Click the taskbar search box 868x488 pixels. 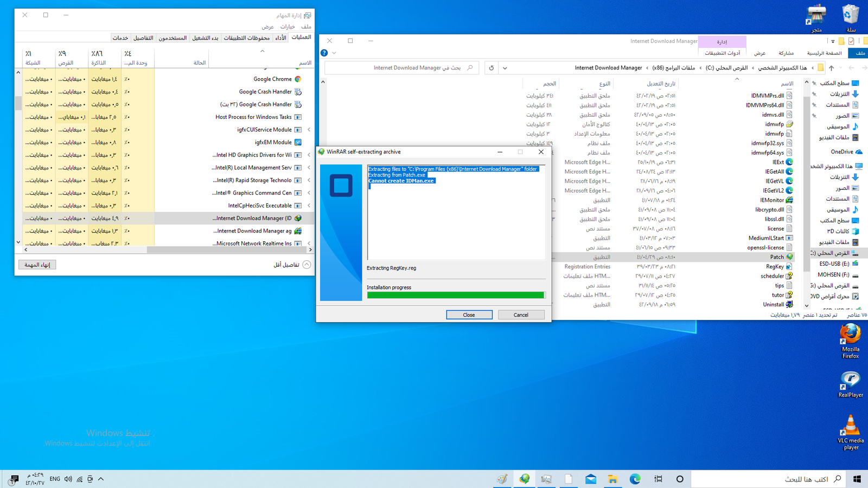(x=768, y=479)
